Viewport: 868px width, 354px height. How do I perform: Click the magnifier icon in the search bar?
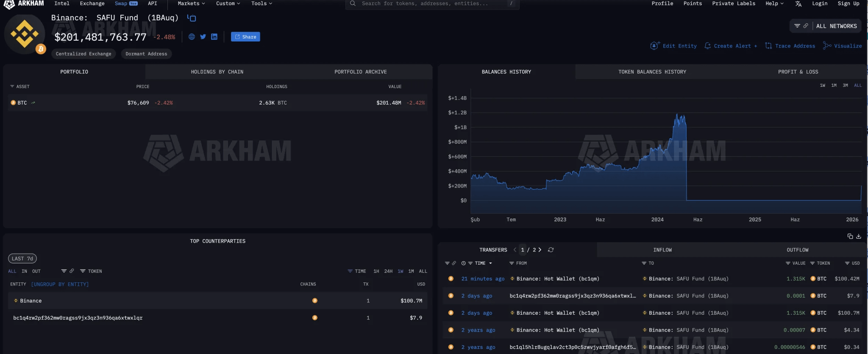click(353, 3)
